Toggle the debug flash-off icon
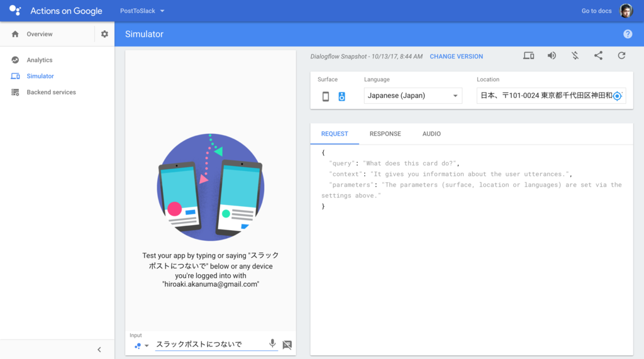The image size is (644, 359). 575,56
